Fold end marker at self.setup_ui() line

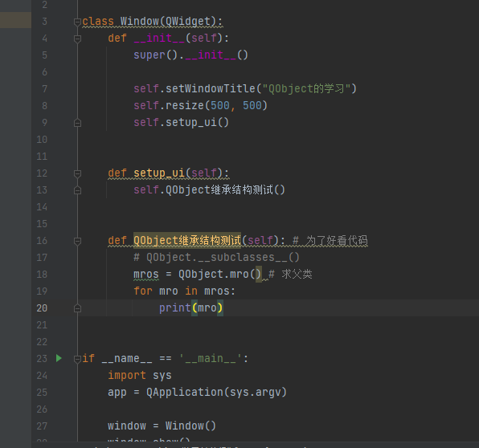77,123
